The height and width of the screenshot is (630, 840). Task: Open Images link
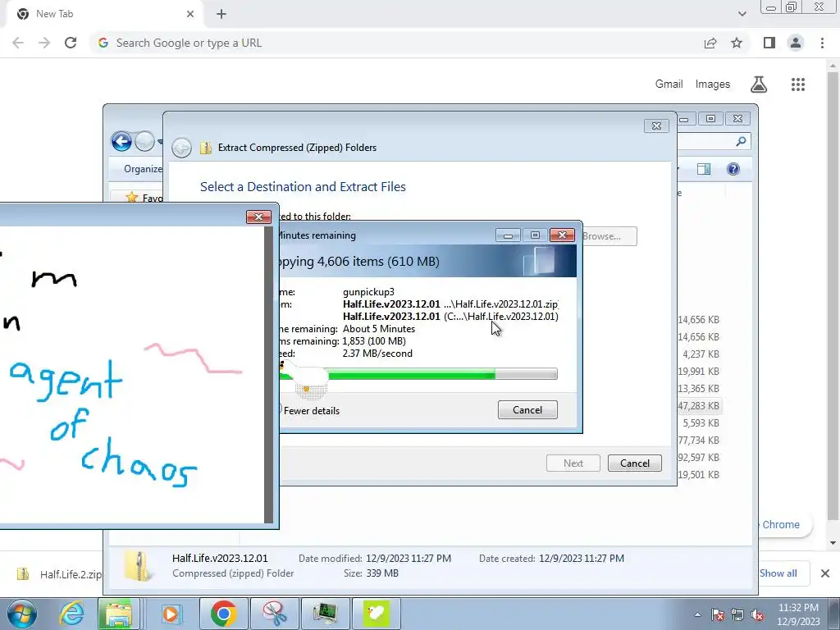[713, 84]
